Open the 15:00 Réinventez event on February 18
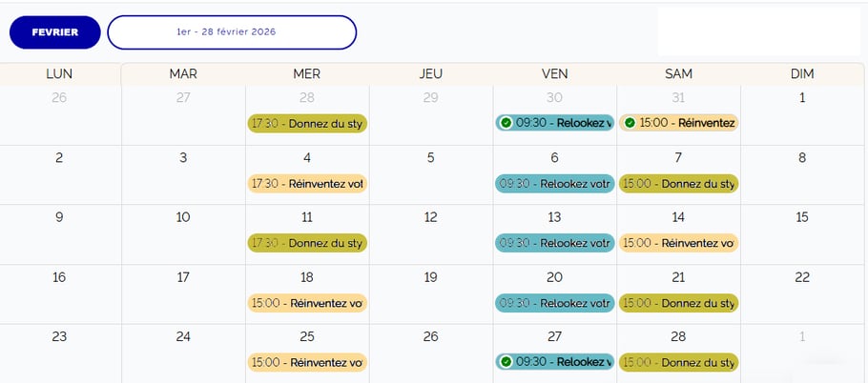 307,303
